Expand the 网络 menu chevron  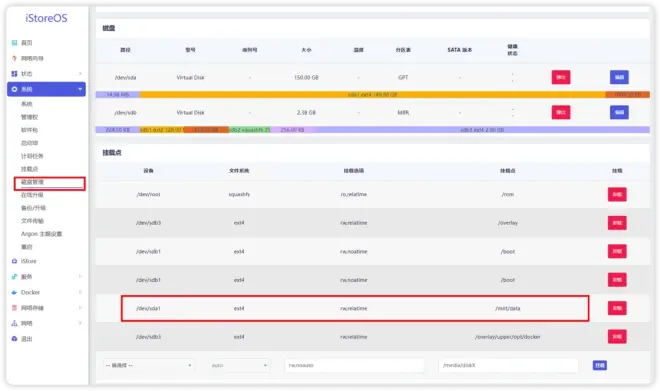coord(80,323)
